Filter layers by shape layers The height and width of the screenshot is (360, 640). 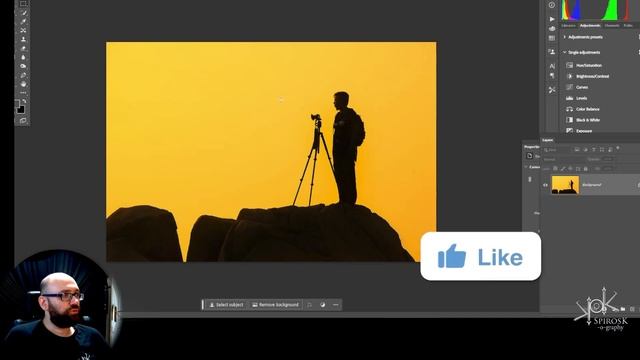pyautogui.click(x=602, y=150)
